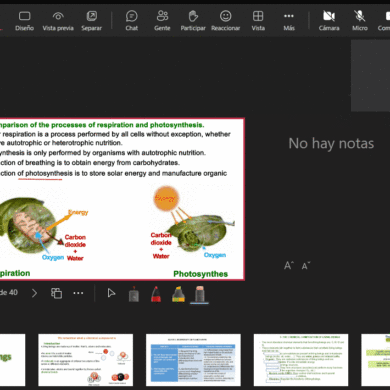Click the partially visible green-text thumbnail

12,360
